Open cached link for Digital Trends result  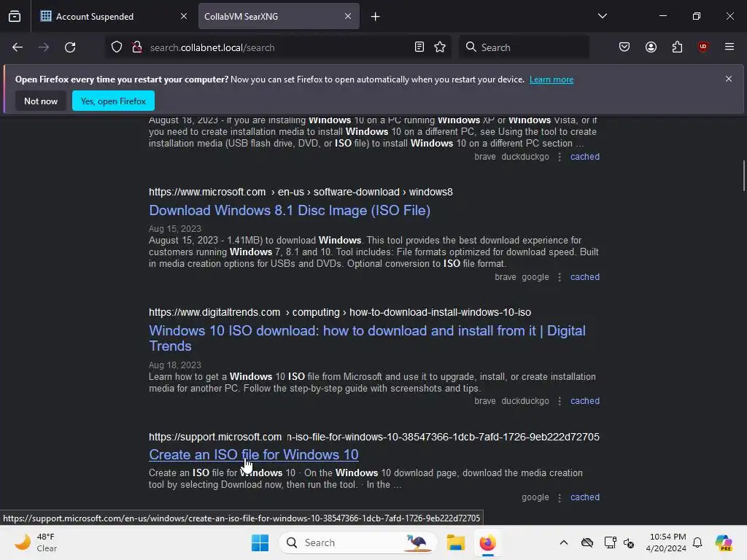click(x=585, y=401)
